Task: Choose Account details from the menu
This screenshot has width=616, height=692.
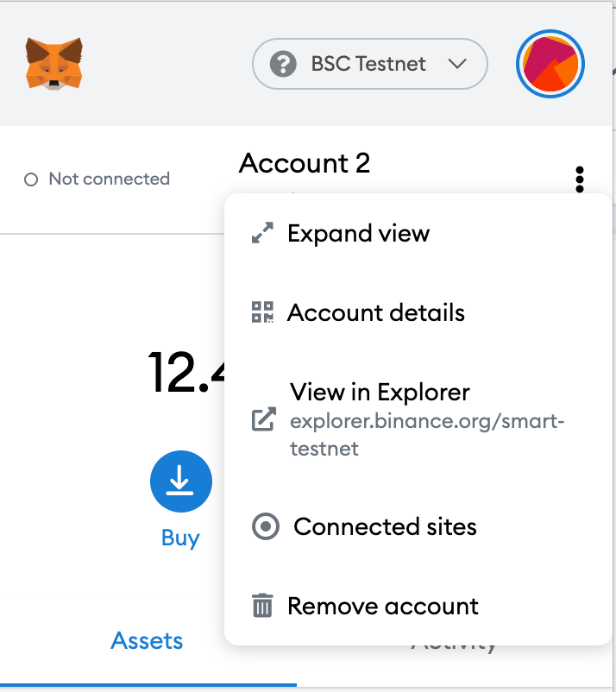Action: pos(375,312)
